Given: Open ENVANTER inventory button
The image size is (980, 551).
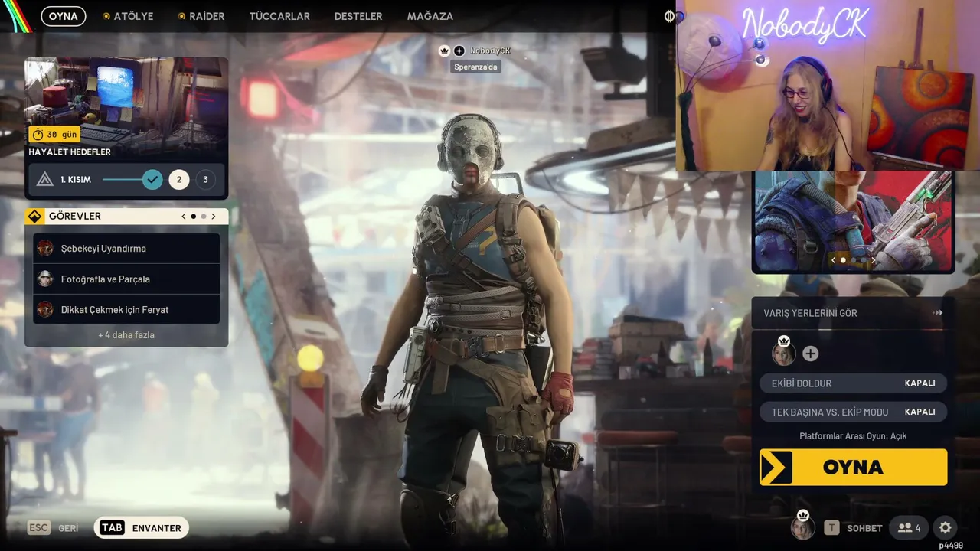Looking at the screenshot, I should 142,527.
